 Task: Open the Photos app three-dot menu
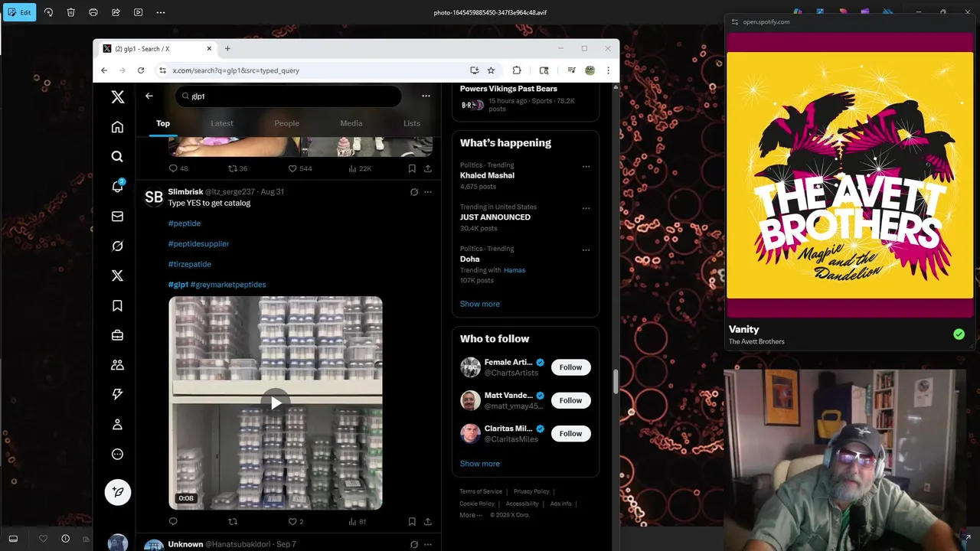[x=161, y=12]
